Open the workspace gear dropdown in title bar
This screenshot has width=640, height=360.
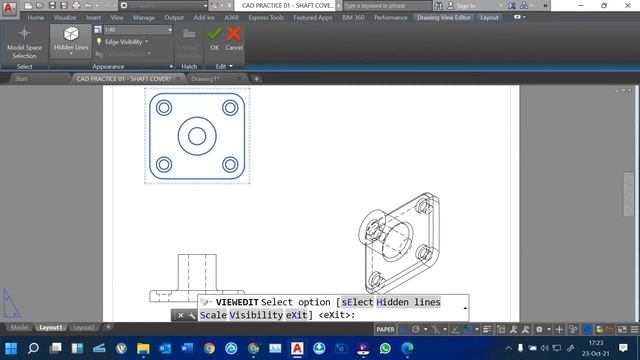163,6
